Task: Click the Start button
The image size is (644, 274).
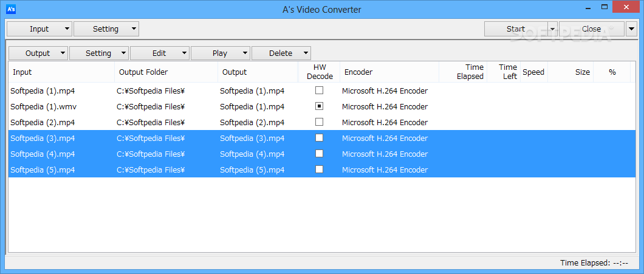Action: pos(516,29)
